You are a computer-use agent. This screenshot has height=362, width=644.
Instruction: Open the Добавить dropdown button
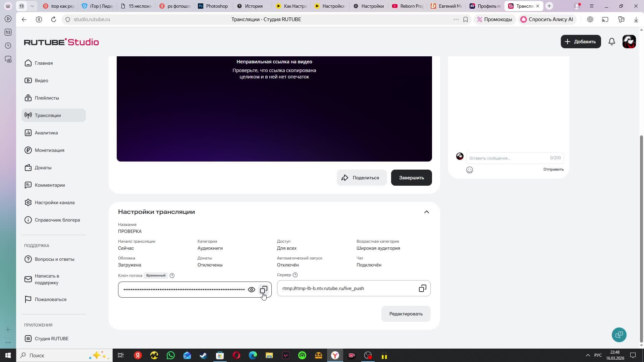pos(581,42)
